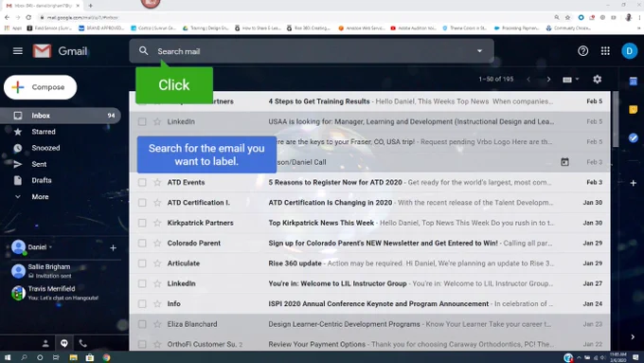Click the Compose button
This screenshot has width=644, height=363.
pos(40,87)
